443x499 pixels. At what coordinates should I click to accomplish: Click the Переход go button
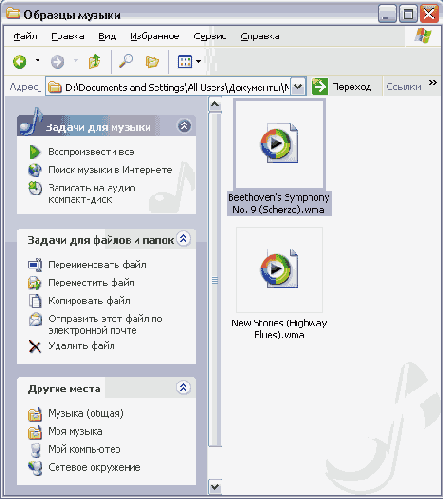342,87
